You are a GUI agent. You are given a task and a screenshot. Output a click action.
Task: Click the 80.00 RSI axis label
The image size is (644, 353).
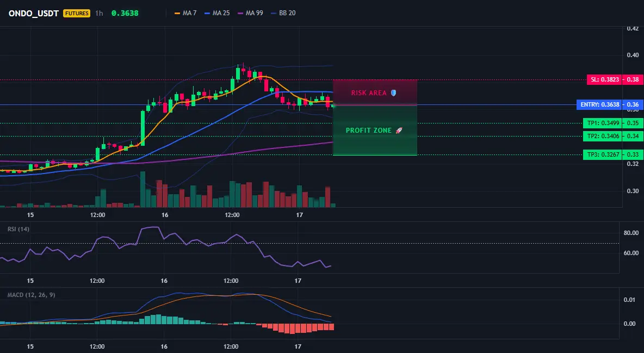pyautogui.click(x=631, y=233)
